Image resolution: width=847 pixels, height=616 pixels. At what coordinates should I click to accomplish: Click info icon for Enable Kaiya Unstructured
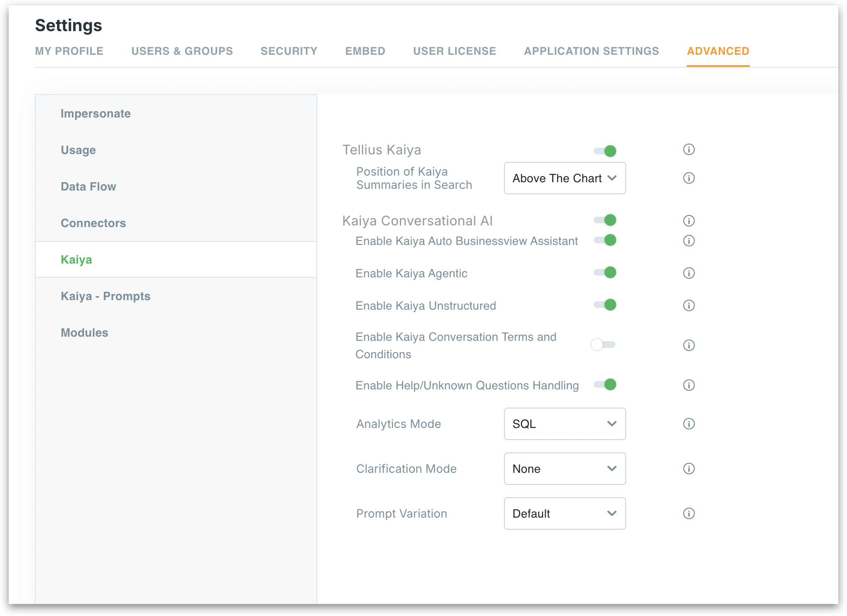(x=689, y=306)
